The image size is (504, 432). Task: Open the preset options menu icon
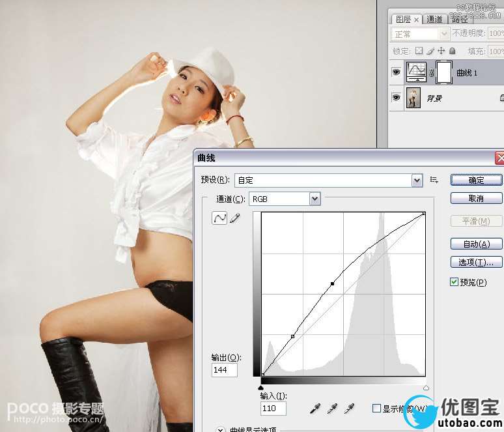point(434,180)
